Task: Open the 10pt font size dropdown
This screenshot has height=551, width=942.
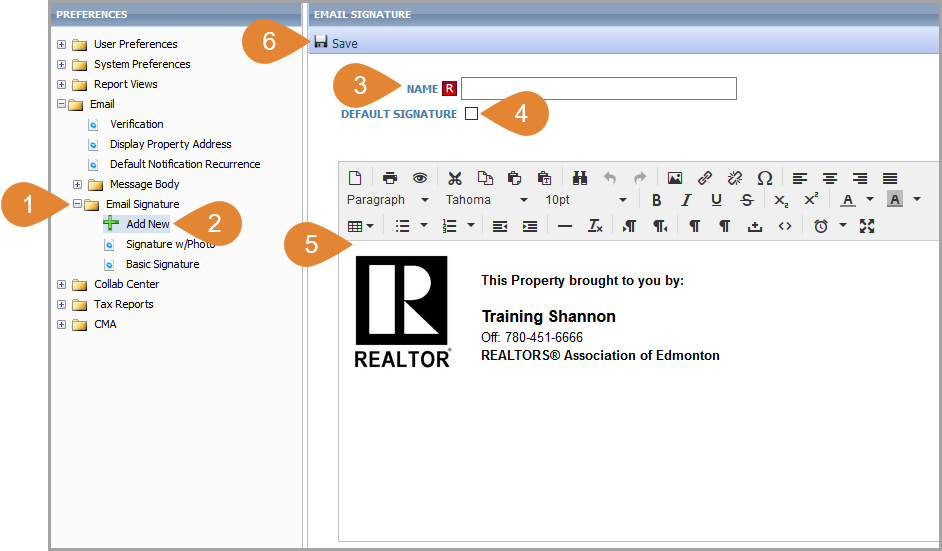Action: pyautogui.click(x=586, y=199)
